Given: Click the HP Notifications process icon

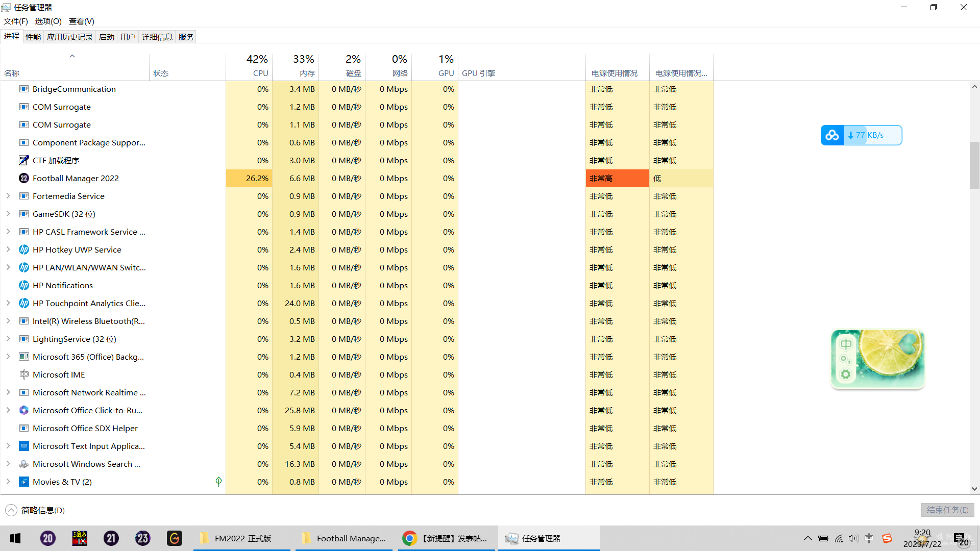Looking at the screenshot, I should point(24,285).
